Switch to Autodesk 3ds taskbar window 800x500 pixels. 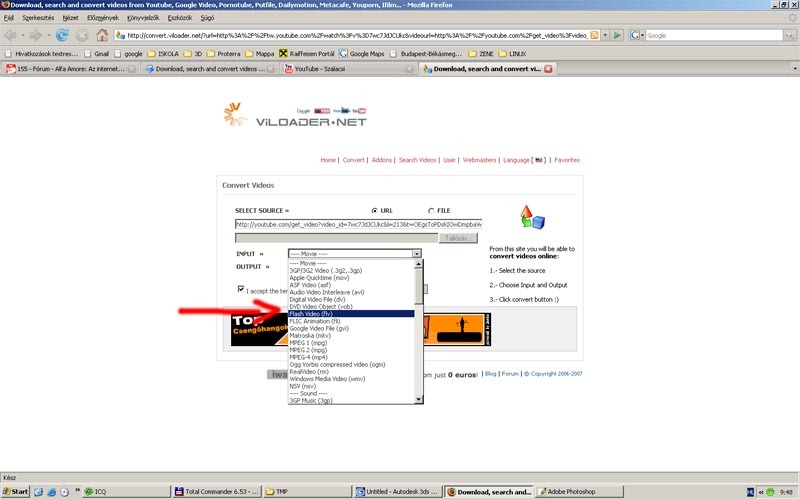point(397,491)
